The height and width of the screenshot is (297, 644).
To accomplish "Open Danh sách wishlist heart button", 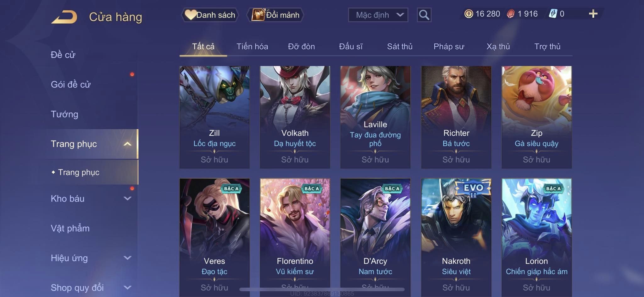I will [210, 15].
